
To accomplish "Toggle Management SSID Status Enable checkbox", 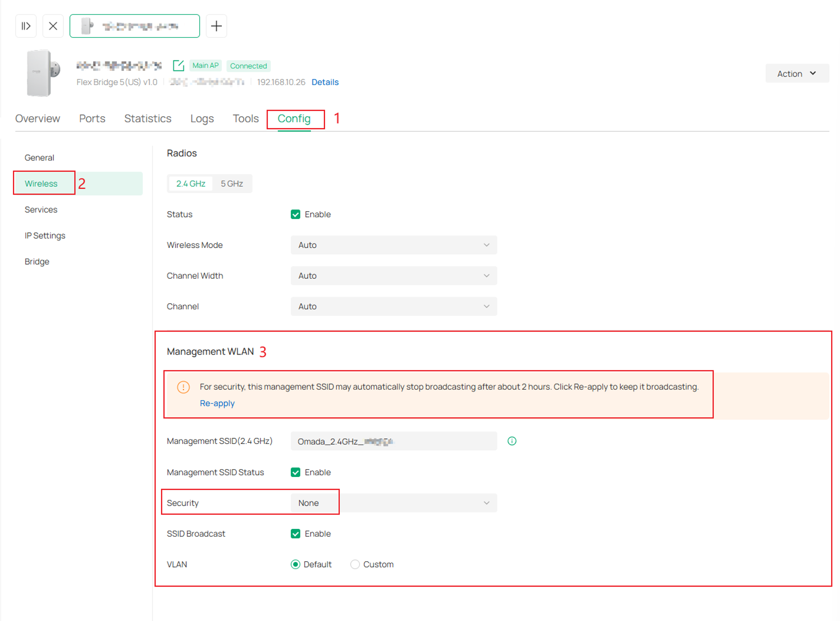I will 295,472.
